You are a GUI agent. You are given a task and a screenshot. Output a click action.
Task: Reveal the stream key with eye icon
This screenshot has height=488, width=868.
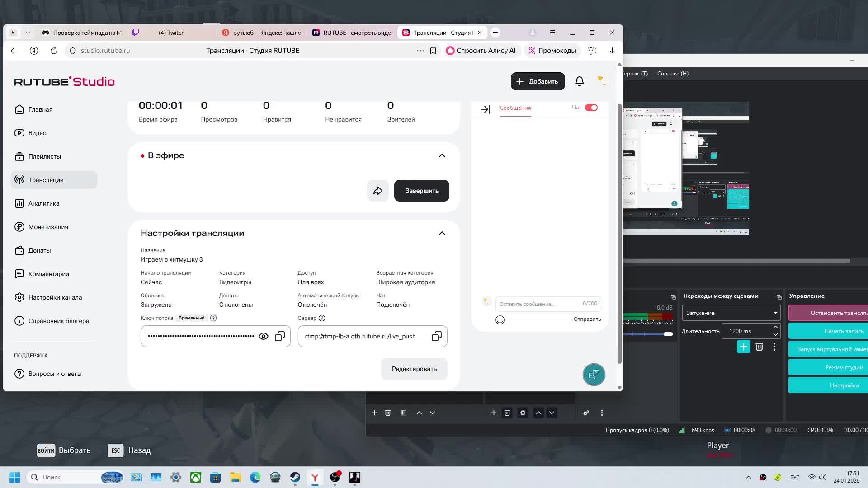point(264,336)
